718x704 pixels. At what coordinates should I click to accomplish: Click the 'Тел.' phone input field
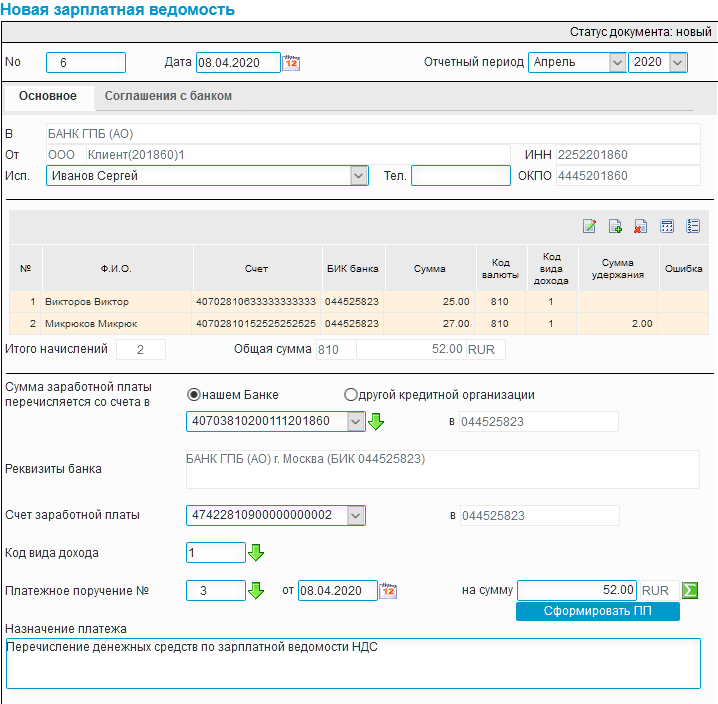coord(461,176)
